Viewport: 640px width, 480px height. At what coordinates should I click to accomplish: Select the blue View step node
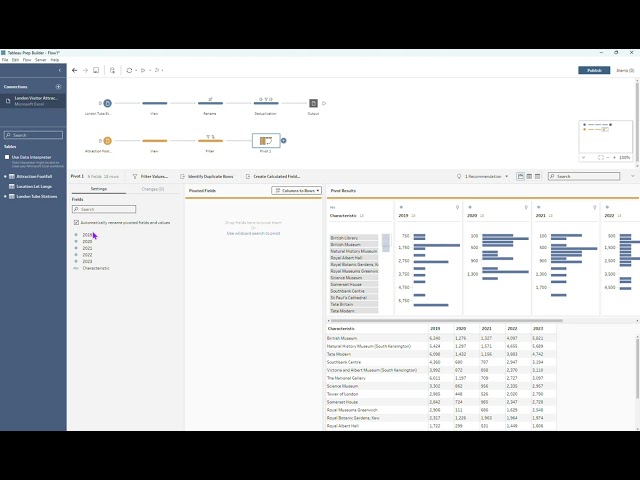tap(154, 103)
